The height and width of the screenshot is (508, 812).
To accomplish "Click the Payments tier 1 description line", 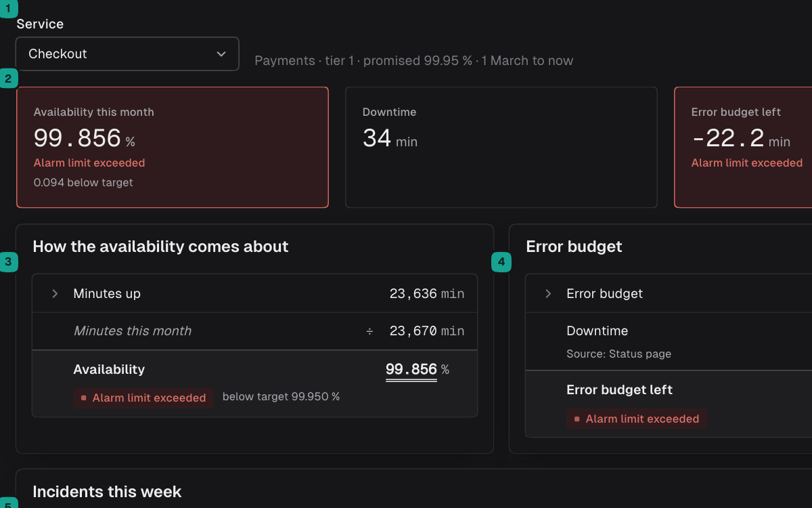I will [x=414, y=61].
